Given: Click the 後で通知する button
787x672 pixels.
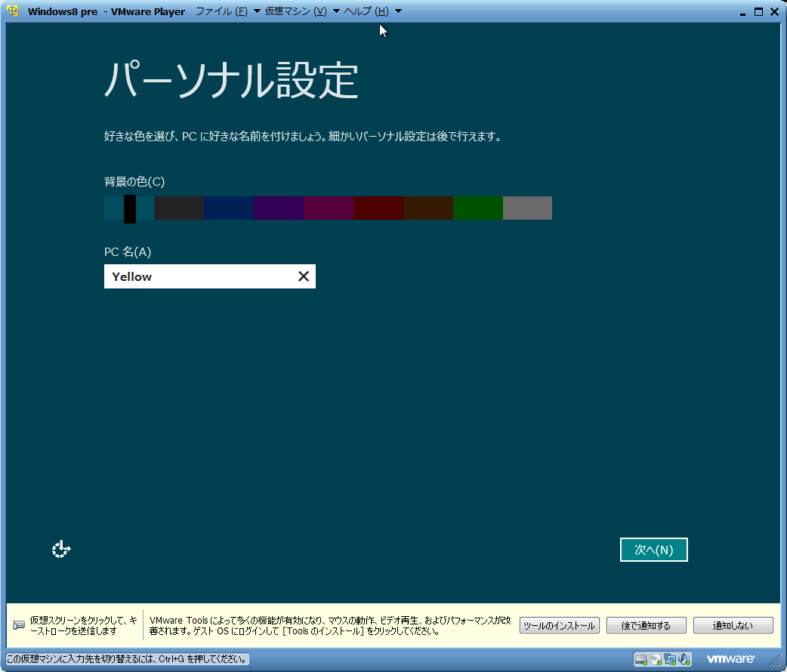Looking at the screenshot, I should 646,626.
